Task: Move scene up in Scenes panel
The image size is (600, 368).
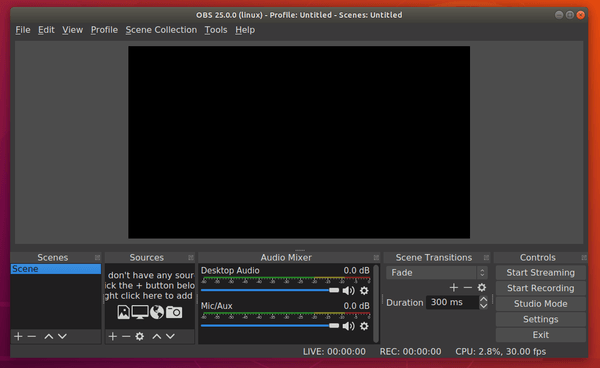Action: [x=49, y=336]
